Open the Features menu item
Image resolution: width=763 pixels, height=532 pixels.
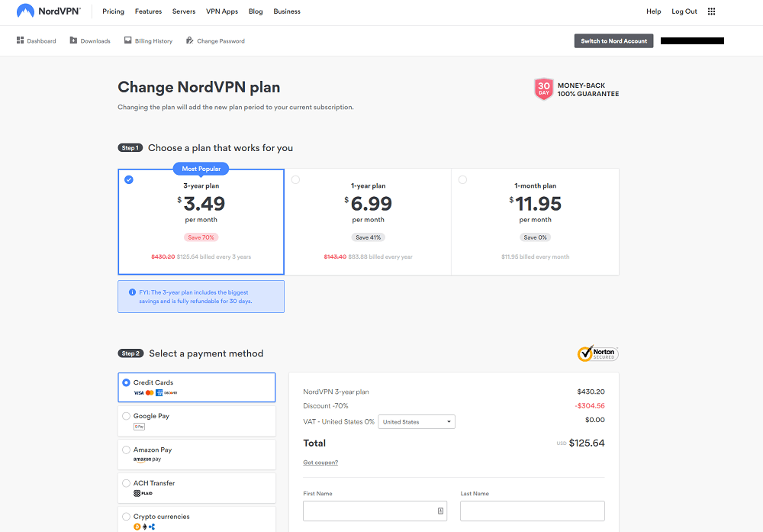149,11
